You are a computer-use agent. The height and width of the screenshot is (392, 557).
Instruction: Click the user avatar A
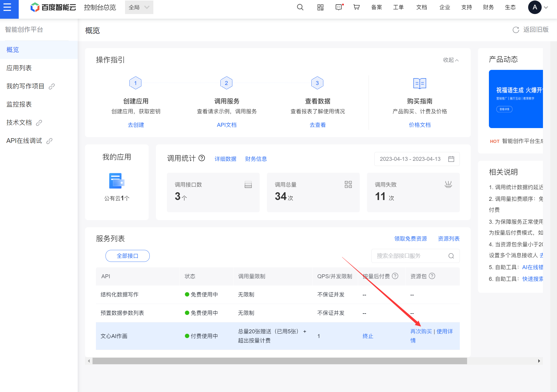pyautogui.click(x=535, y=7)
